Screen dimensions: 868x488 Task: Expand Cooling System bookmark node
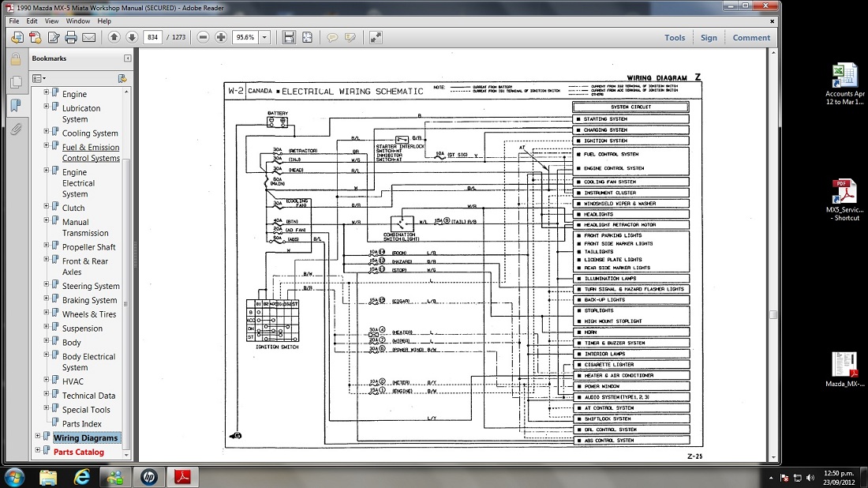coord(47,131)
